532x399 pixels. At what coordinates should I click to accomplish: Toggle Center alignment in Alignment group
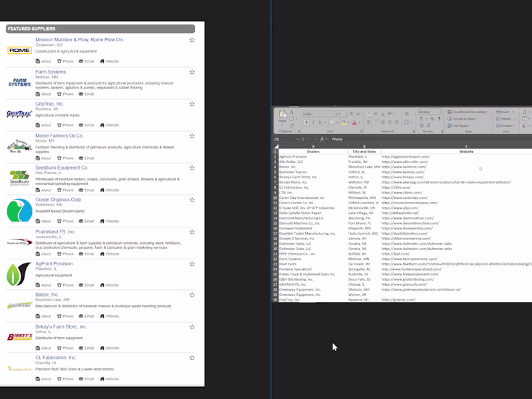click(x=376, y=122)
